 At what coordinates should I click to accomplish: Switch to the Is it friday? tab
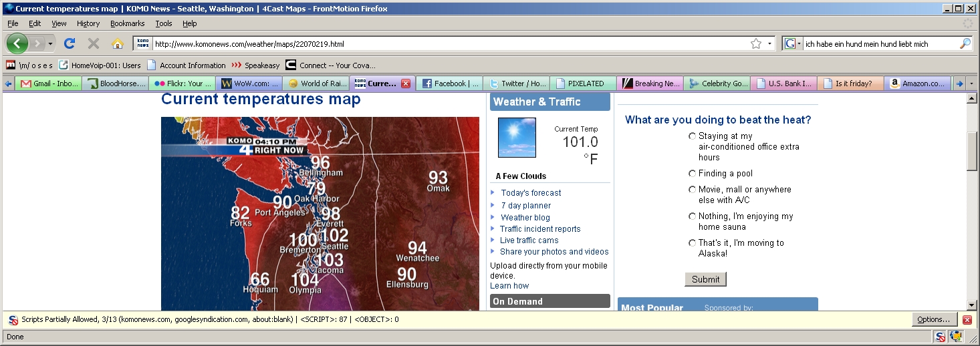(851, 83)
